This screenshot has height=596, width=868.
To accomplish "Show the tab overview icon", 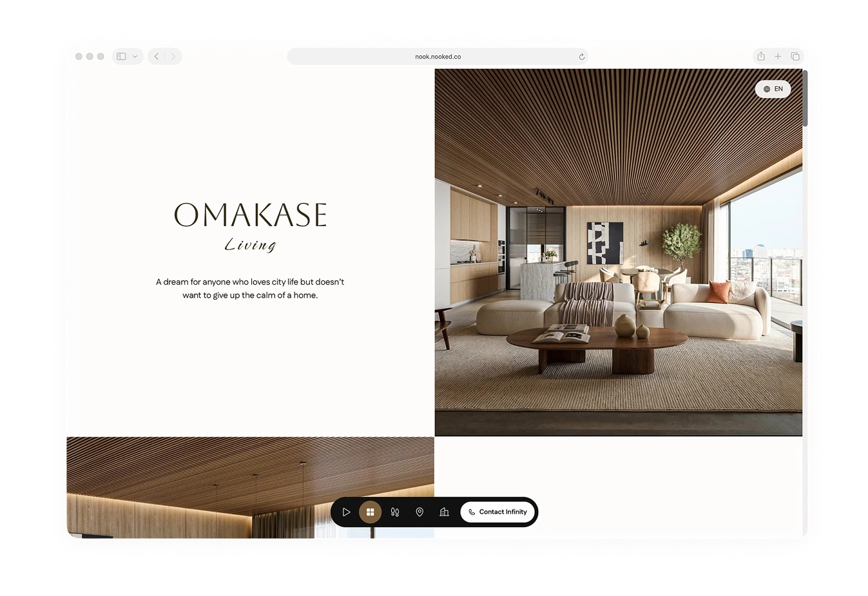I will pyautogui.click(x=795, y=57).
